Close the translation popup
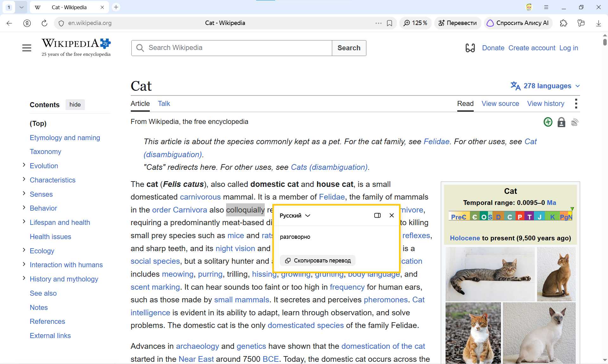 click(x=392, y=215)
